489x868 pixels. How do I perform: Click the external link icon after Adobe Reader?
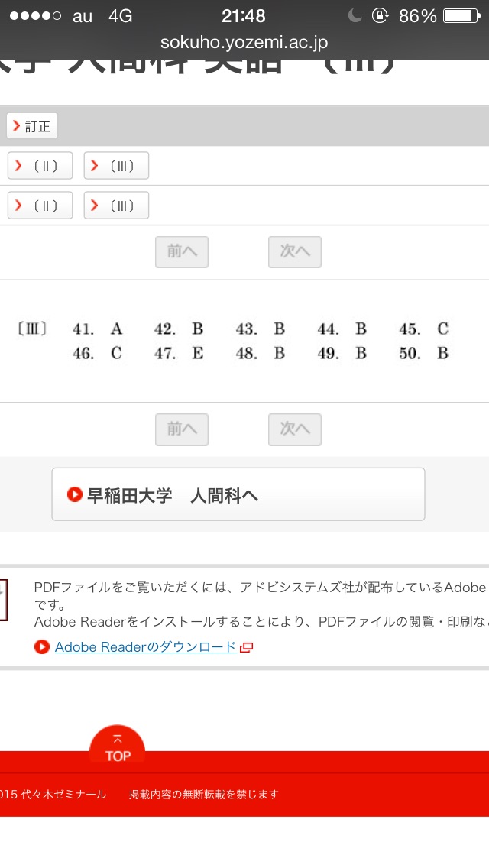tap(246, 647)
